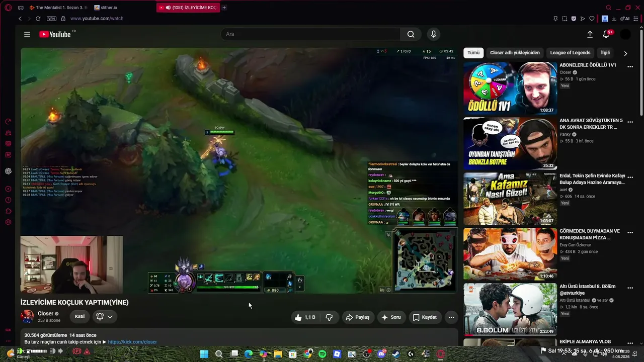The width and height of the screenshot is (644, 362).
Task: Open File Explorer from the taskbar
Action: (x=278, y=354)
